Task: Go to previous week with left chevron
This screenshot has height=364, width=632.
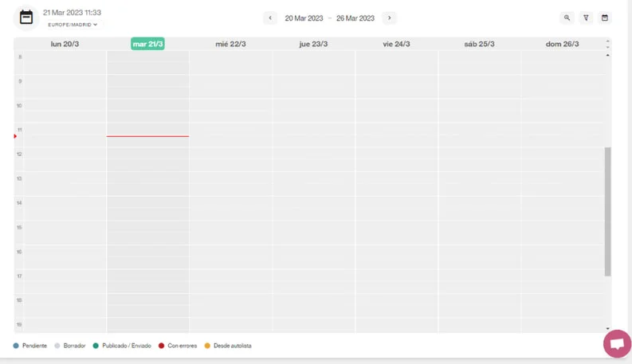Action: click(x=270, y=18)
